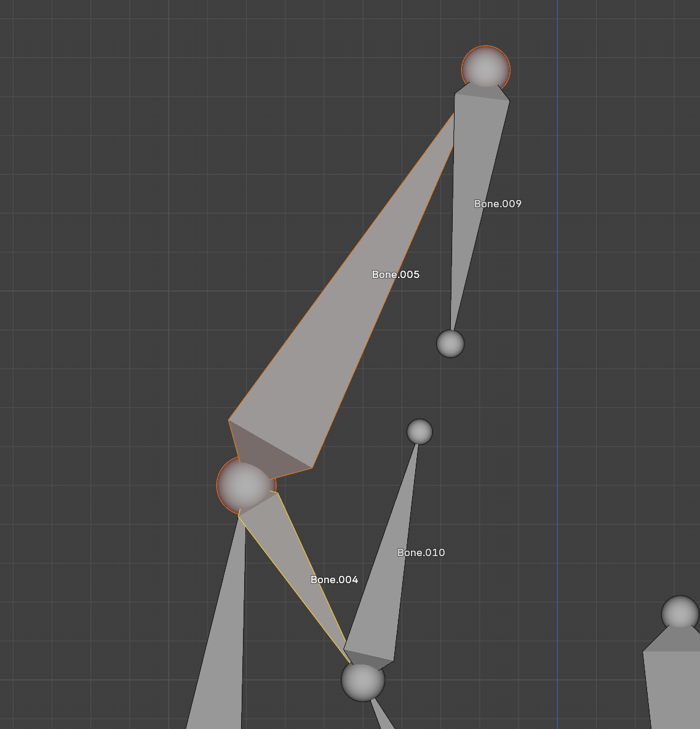Select the joint sphere at Bone.010's wide end
Image resolution: width=700 pixels, height=729 pixels.
coord(363,680)
